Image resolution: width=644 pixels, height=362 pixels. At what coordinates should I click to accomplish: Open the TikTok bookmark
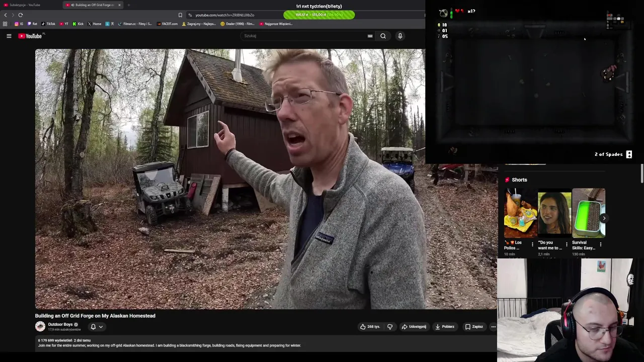(x=48, y=24)
